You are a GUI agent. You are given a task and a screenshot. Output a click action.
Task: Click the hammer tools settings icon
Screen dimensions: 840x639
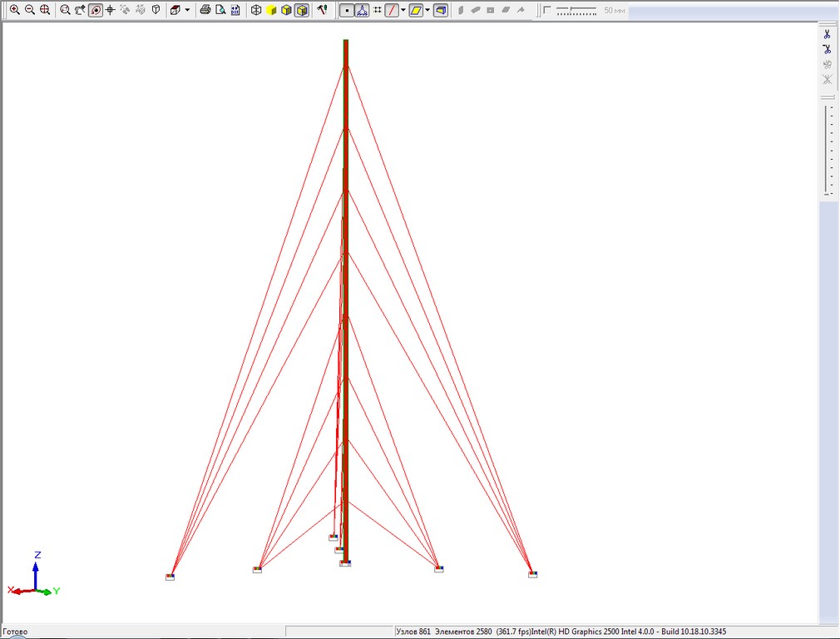tap(322, 10)
